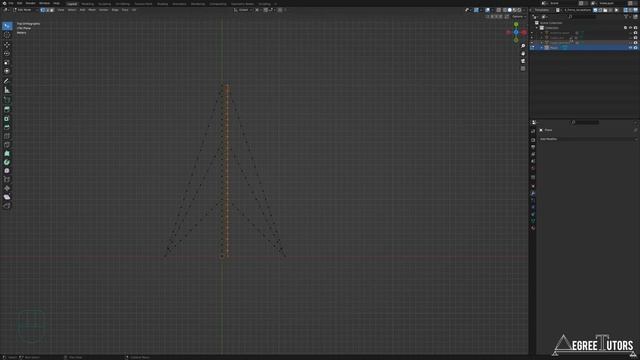Open the Edit Mode dropdown
The image size is (640, 360).
coord(24,10)
